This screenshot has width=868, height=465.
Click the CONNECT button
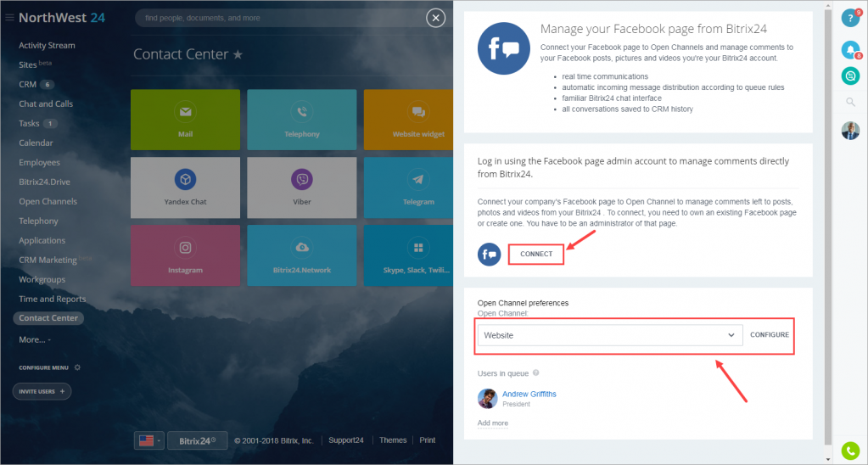(x=536, y=254)
